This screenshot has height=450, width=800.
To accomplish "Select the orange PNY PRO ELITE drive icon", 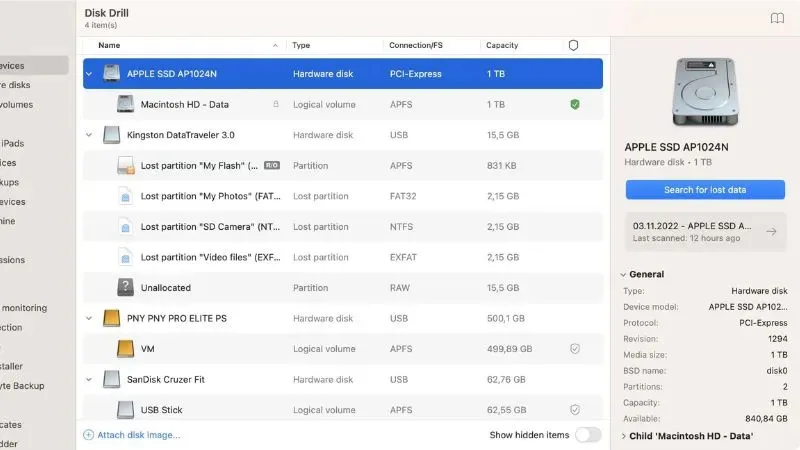I will click(111, 318).
